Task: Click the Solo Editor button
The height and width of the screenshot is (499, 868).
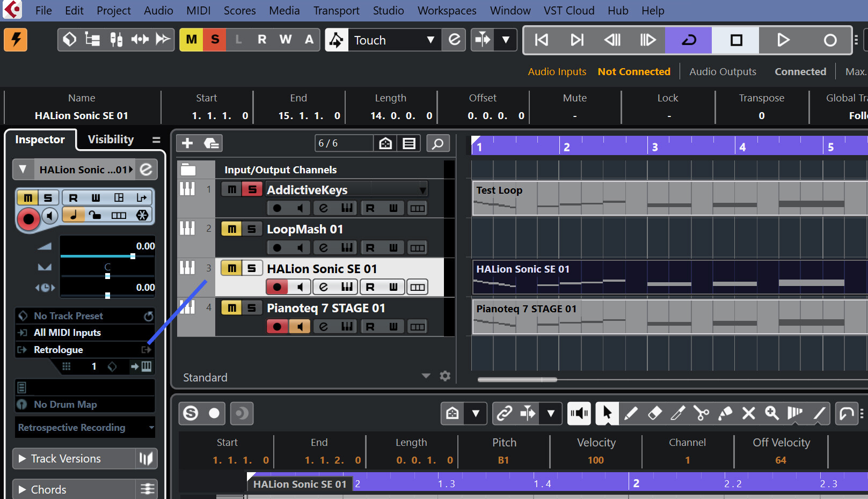Action: (191, 413)
